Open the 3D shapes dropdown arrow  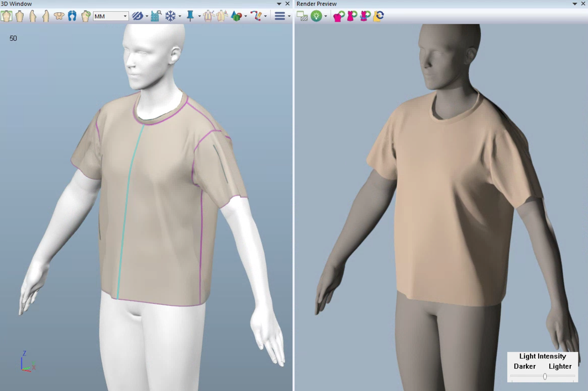pos(246,16)
